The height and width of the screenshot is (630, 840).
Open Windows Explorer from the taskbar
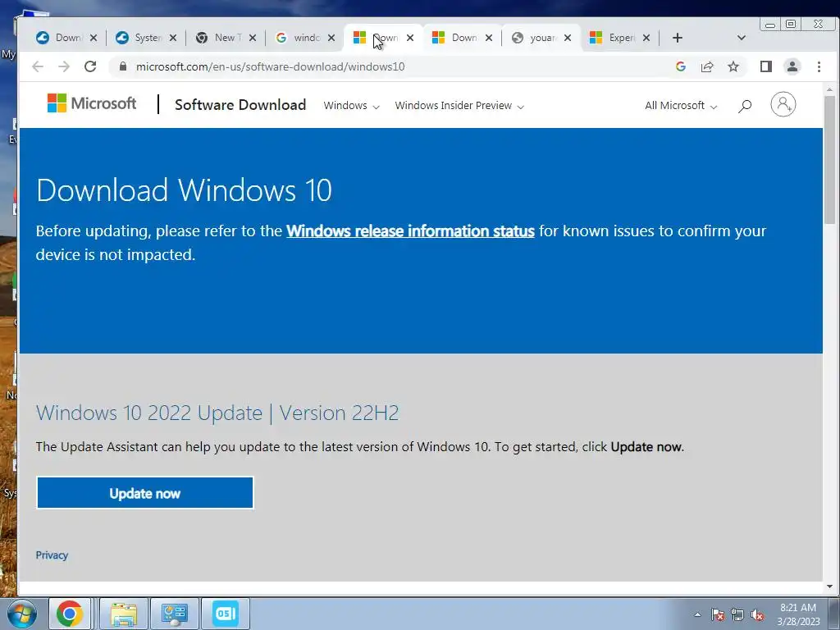(124, 614)
